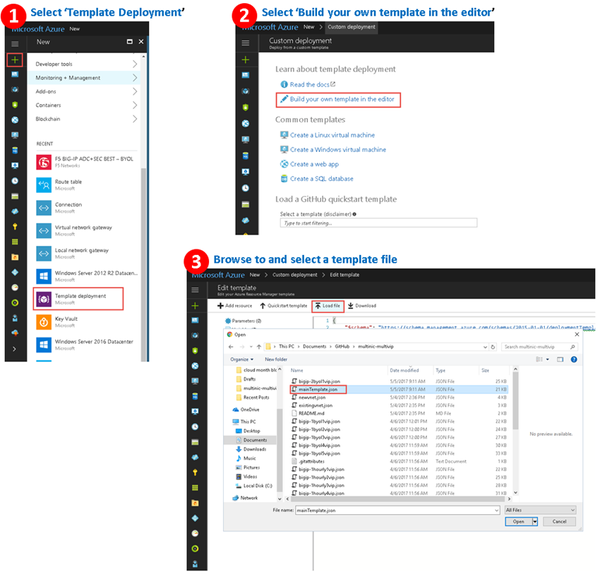
Task: Open the hamburger menu beside the New blade title
Action: pos(15,44)
